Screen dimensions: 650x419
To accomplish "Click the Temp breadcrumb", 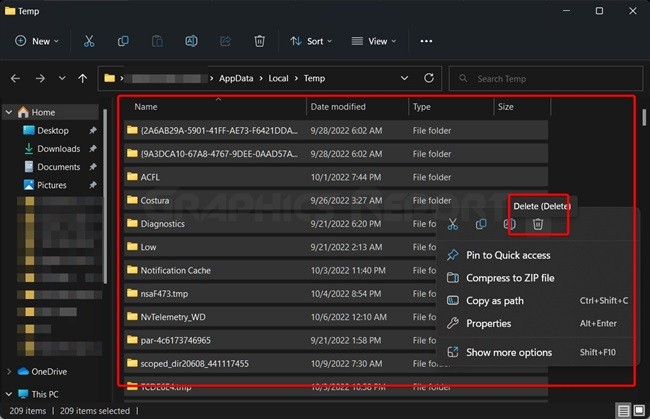I will [x=314, y=78].
